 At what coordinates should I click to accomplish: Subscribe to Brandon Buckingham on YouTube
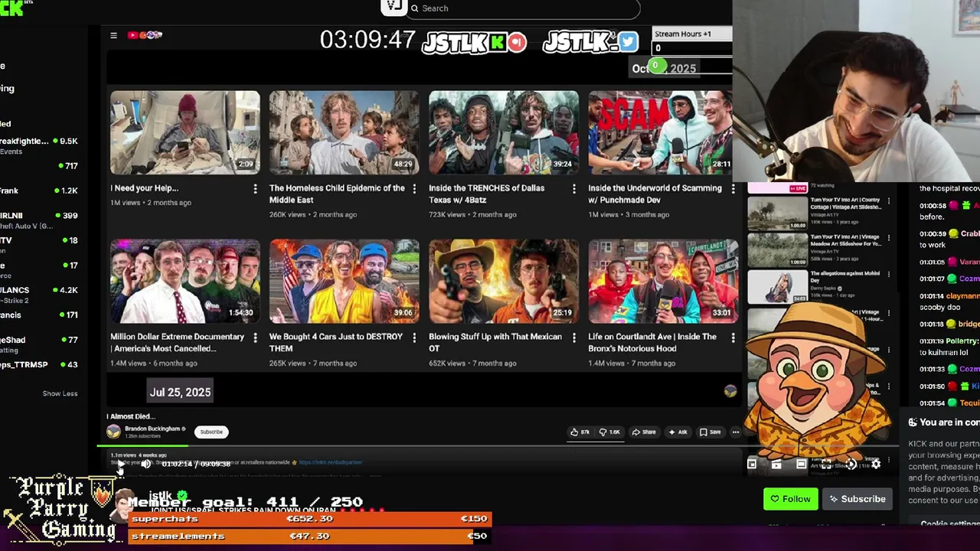click(211, 432)
